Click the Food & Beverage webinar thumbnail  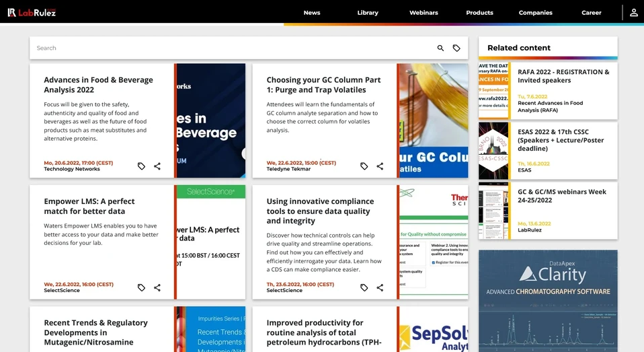coord(210,120)
